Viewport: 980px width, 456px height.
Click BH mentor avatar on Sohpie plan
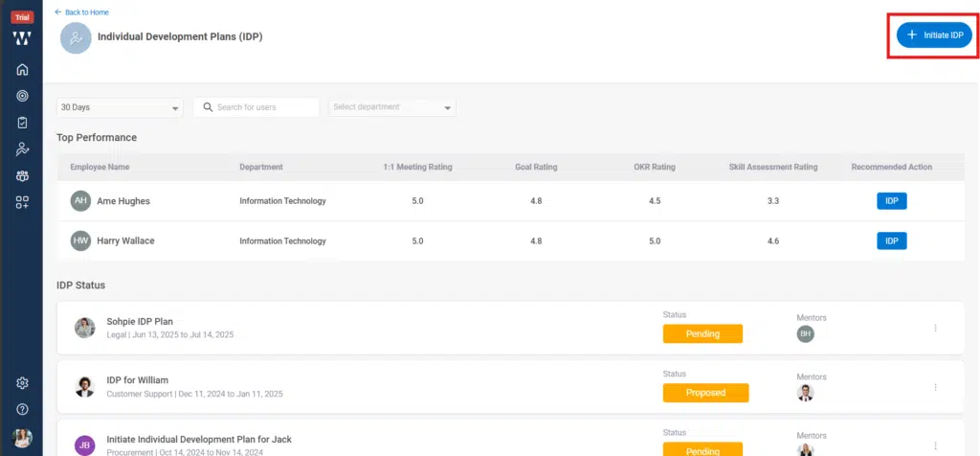click(x=806, y=334)
